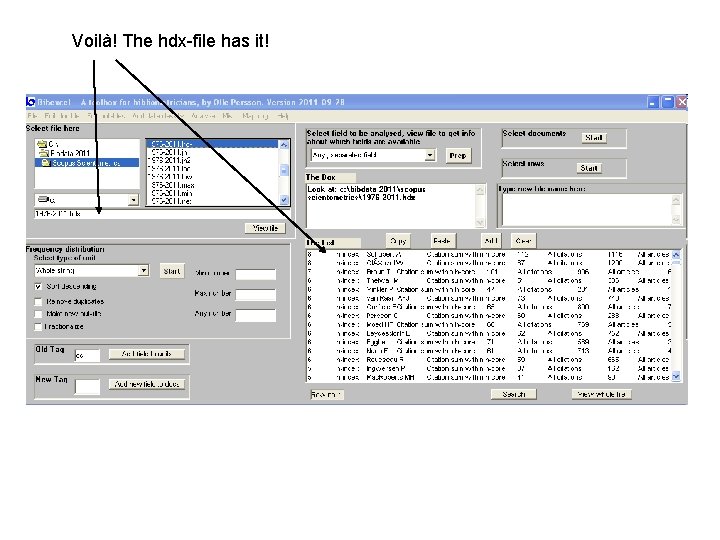Viewport: 720px width, 540px height.
Task: Click the Search button below The List
Action: click(x=513, y=394)
